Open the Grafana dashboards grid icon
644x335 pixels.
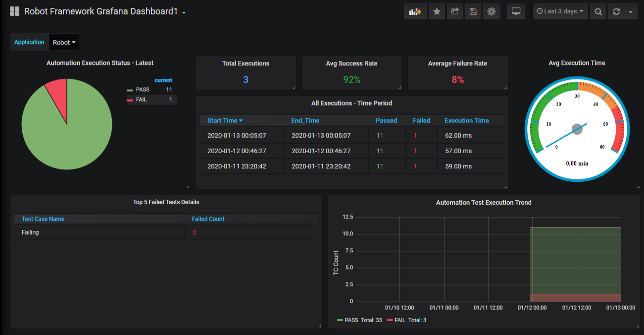14,11
